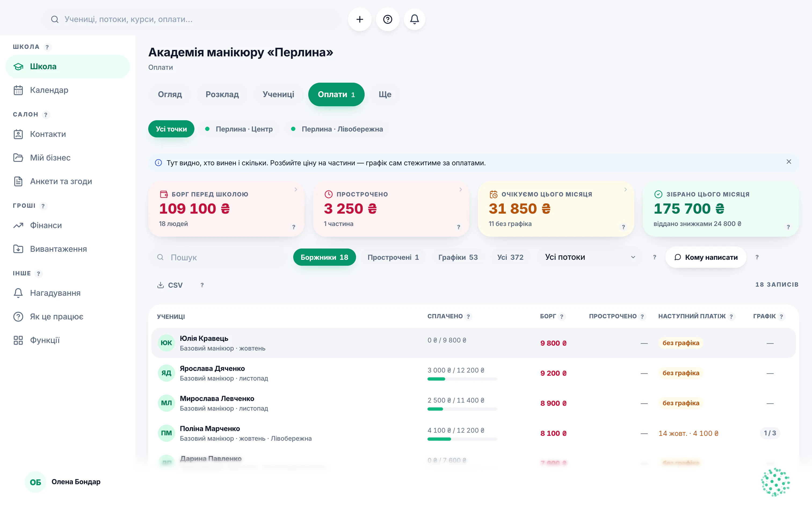Open Як це працює help page
812x511 pixels.
[67, 316]
